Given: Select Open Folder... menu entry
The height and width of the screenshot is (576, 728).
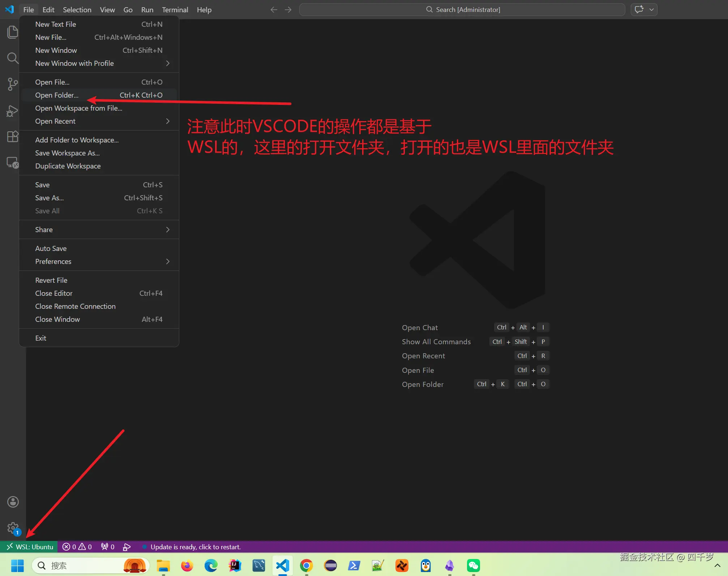Looking at the screenshot, I should pos(57,95).
